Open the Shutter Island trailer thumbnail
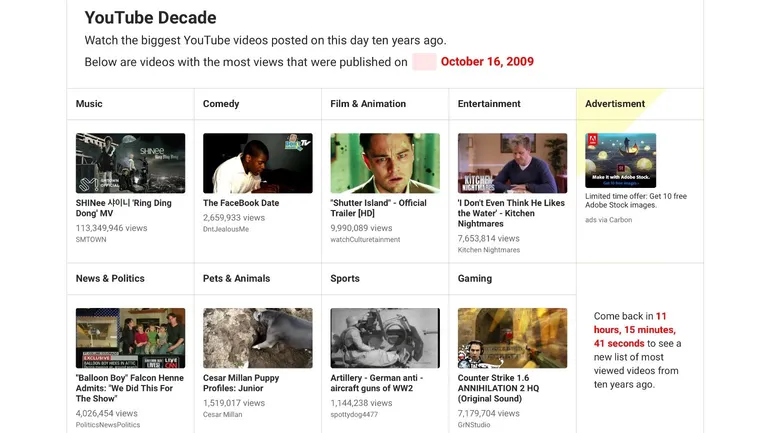Screen dimensions: 770x433 [x=385, y=163]
